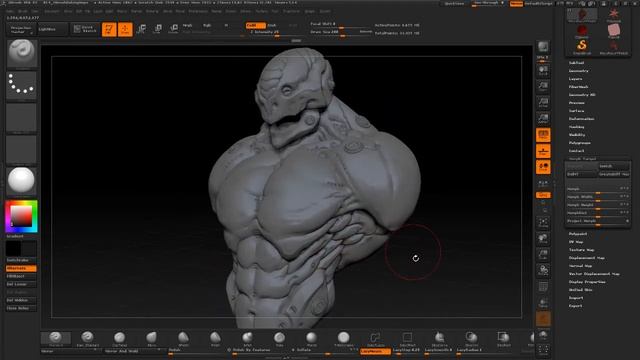This screenshot has height=360, width=640.
Task: Click the AAHalf icon
Action: coord(543,118)
